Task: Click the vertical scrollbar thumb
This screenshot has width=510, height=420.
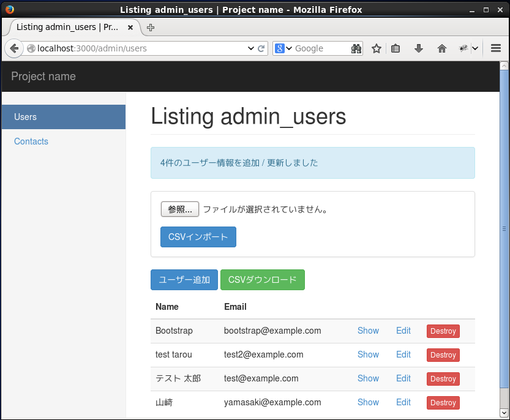Action: click(504, 229)
